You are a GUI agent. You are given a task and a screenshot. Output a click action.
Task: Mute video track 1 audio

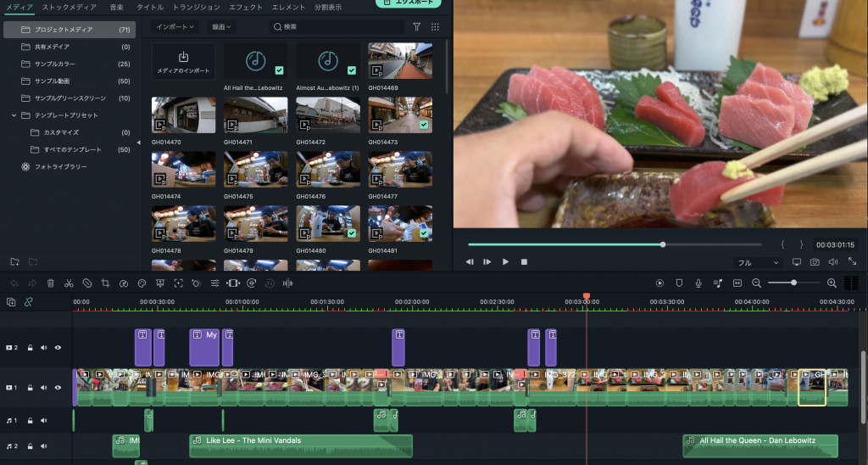(x=44, y=388)
